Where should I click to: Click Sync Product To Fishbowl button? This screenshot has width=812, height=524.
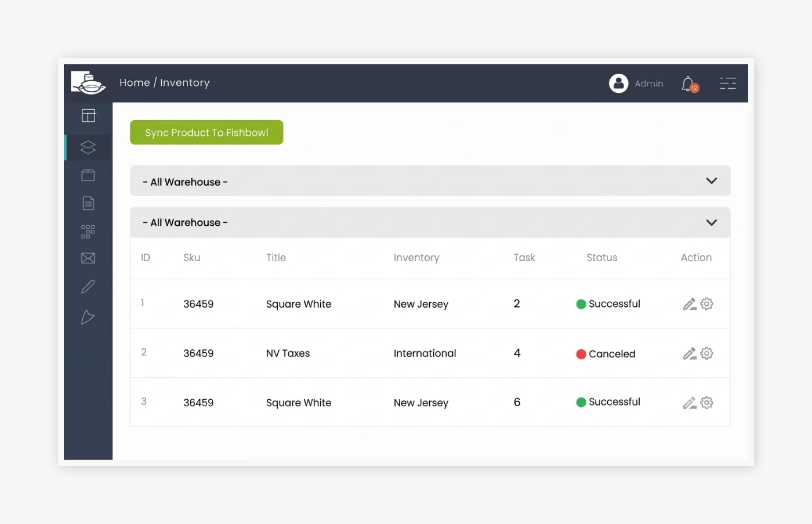tap(206, 132)
